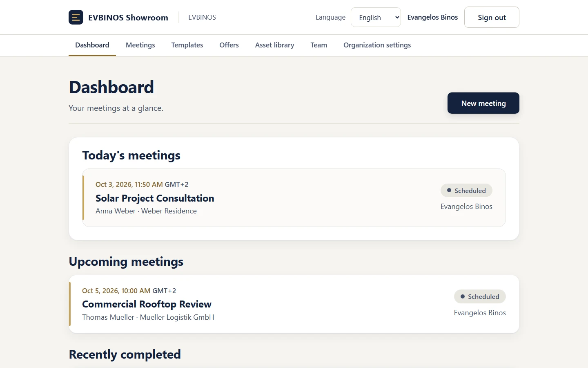Open the Team tab

coord(319,45)
